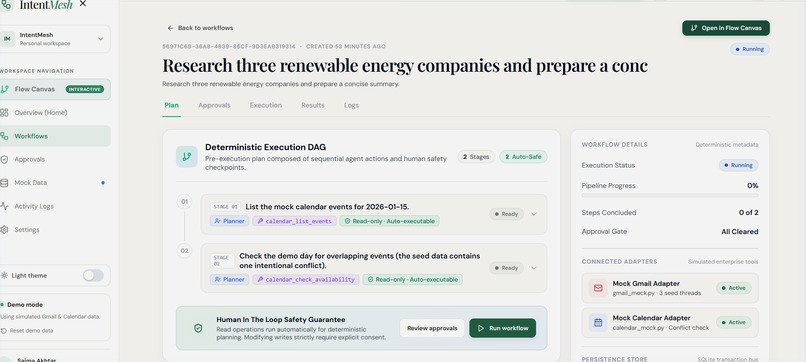Click the Running status badge under the header button

pyautogui.click(x=750, y=49)
